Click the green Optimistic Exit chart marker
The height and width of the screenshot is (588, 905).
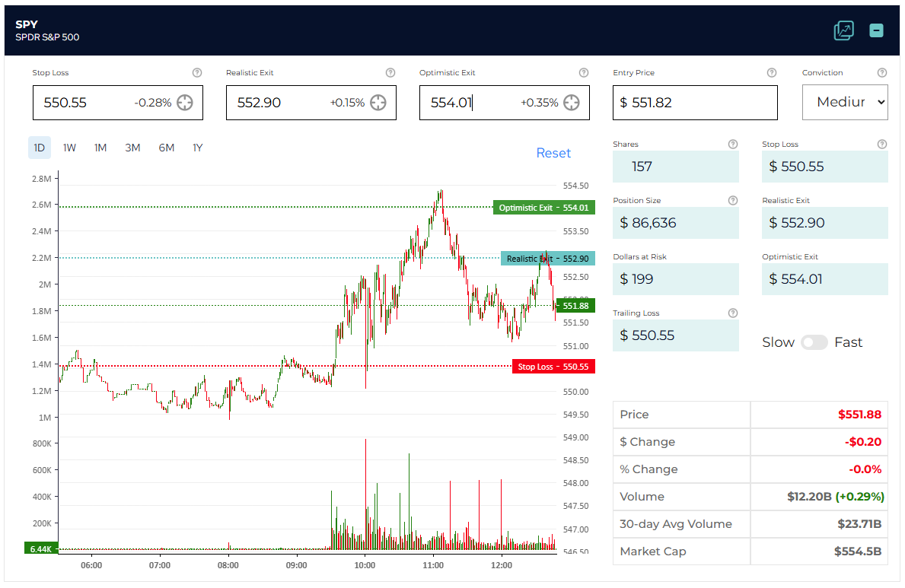543,208
